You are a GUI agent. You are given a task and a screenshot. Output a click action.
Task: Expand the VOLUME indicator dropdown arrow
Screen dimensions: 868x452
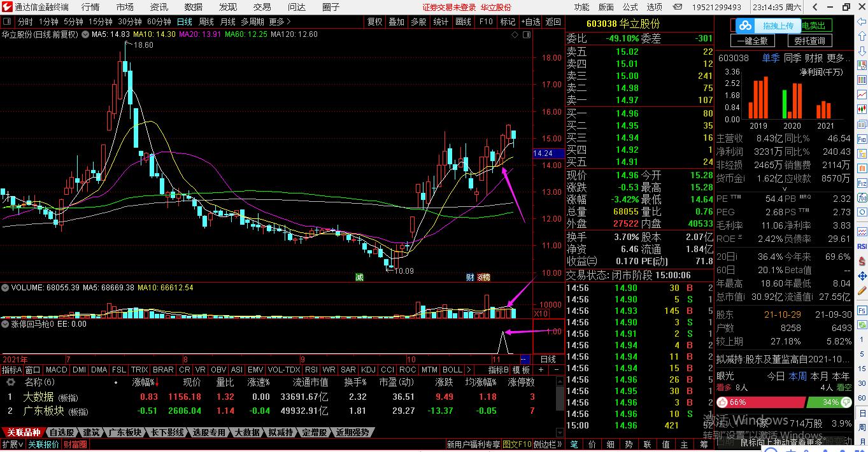[6, 288]
